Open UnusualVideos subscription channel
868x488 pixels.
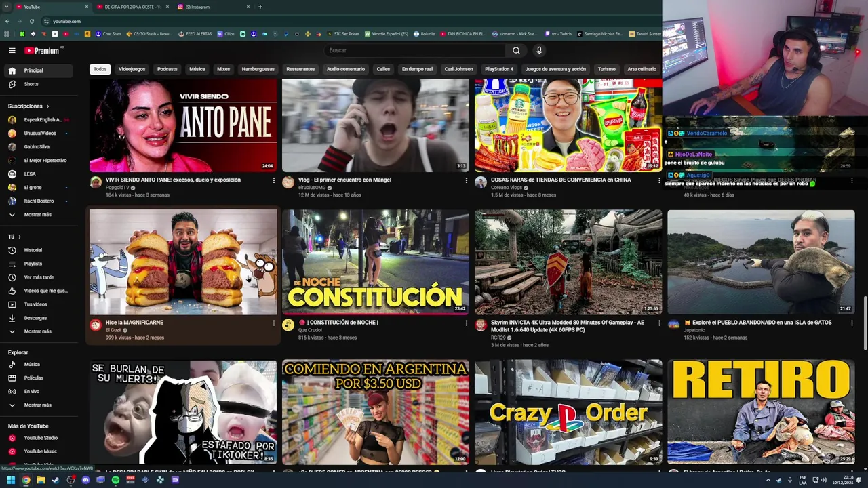pyautogui.click(x=39, y=134)
